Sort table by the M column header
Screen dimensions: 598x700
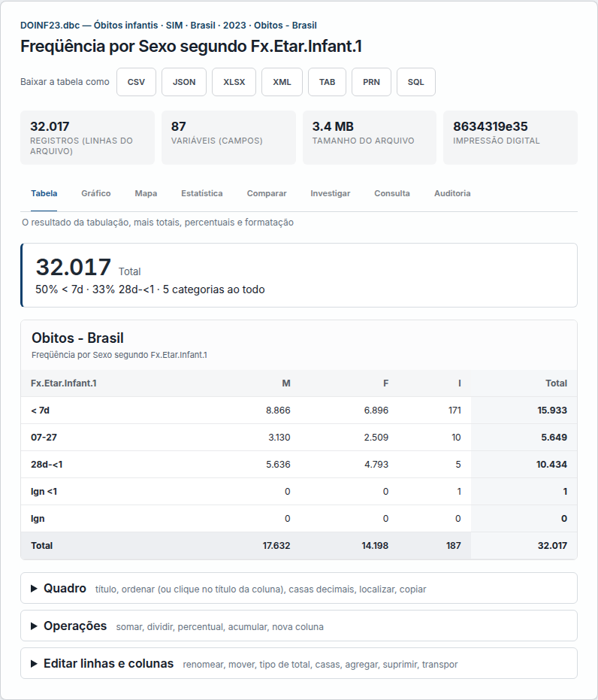(x=286, y=383)
